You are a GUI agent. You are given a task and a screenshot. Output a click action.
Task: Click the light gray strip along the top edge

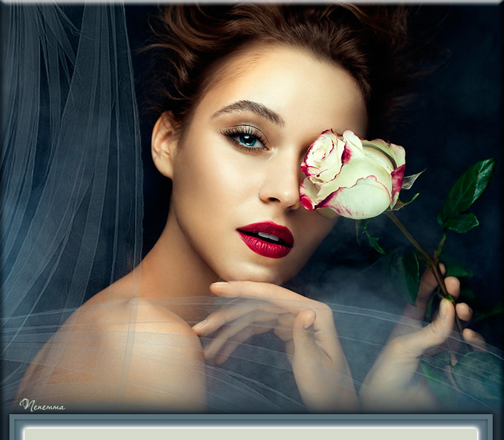pos(252,2)
